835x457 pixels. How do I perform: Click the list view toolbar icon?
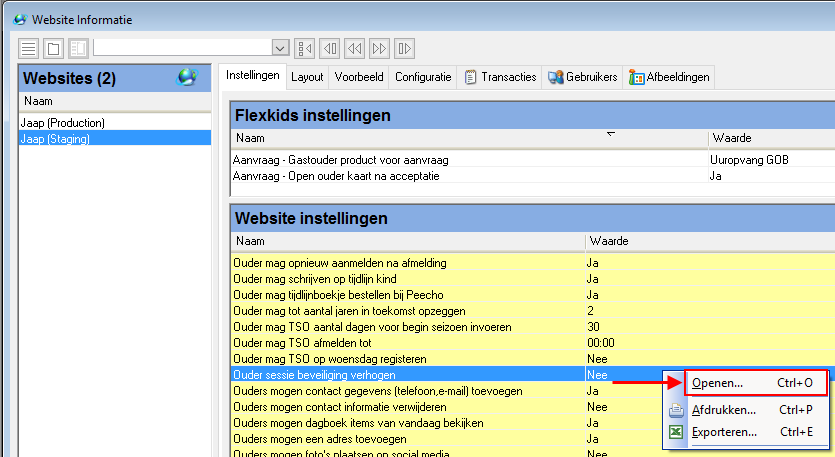pyautogui.click(x=29, y=48)
